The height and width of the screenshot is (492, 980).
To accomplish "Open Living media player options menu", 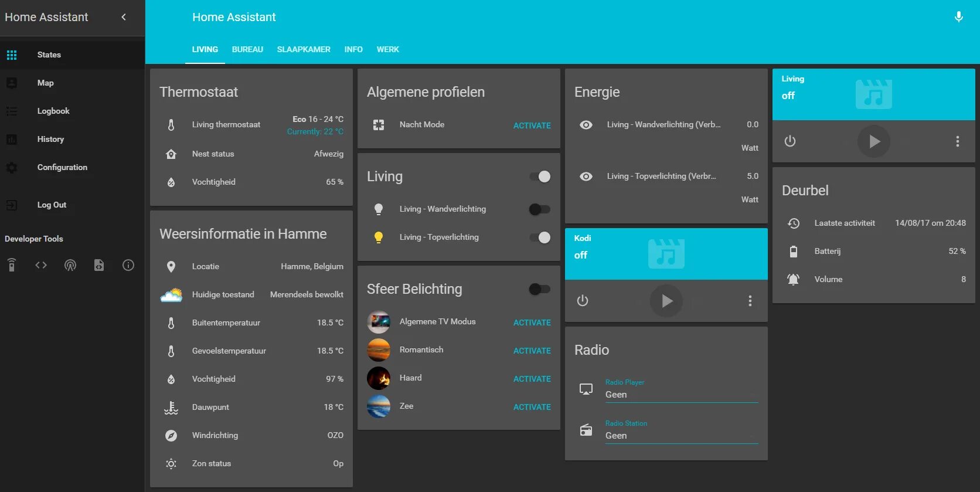I will (x=957, y=141).
